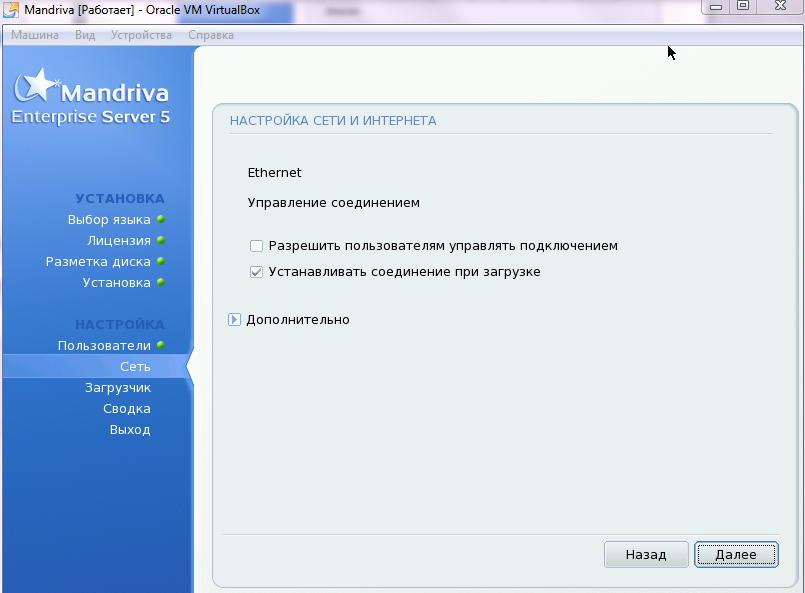Click the Далее button

point(736,554)
